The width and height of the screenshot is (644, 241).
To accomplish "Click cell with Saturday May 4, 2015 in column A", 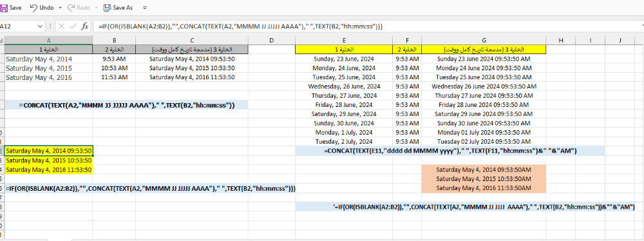I will (48, 68).
